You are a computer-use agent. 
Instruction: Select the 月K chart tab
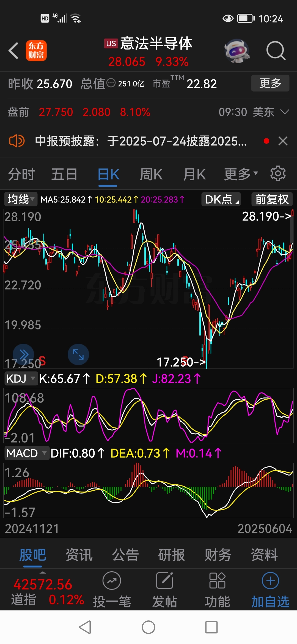194,174
